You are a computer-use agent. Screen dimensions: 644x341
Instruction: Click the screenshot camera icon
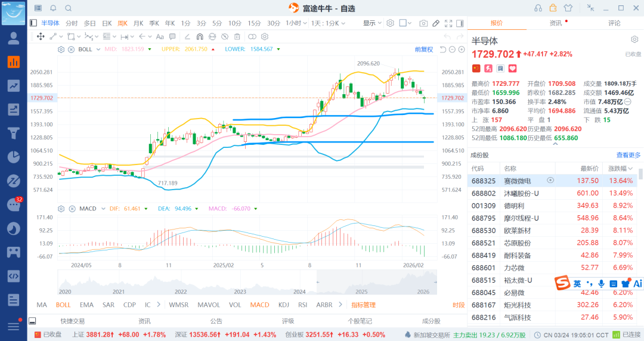pos(423,23)
